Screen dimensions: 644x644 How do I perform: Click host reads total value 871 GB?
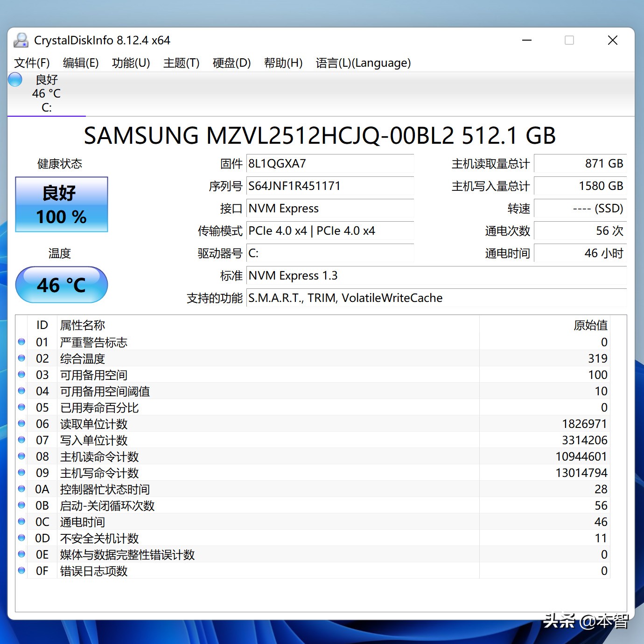click(x=580, y=164)
